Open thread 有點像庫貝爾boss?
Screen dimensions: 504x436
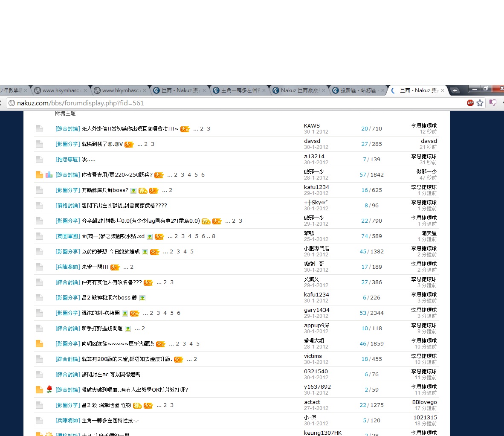click(x=105, y=190)
